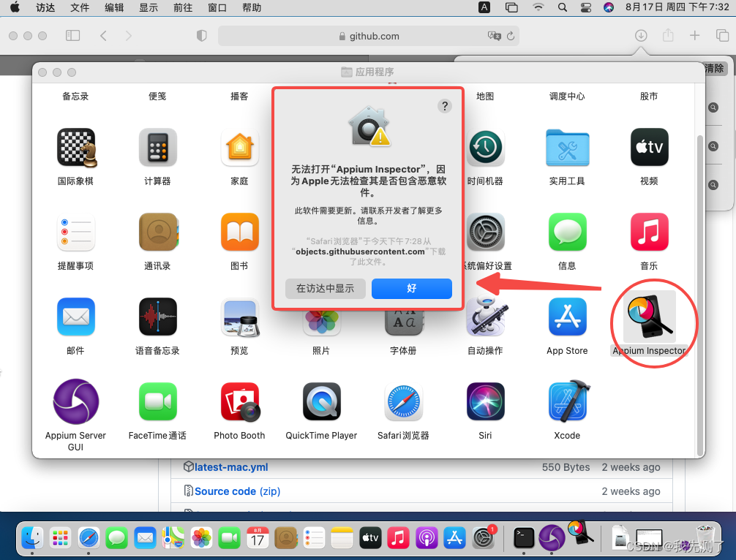Open the Apple menu
Image resolution: width=736 pixels, height=560 pixels.
point(14,8)
